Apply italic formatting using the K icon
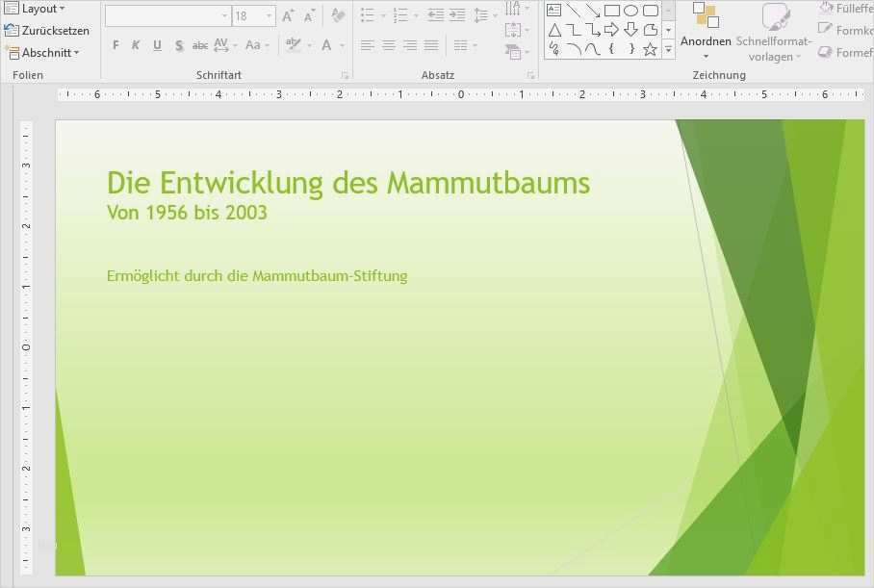874x588 pixels. click(136, 44)
